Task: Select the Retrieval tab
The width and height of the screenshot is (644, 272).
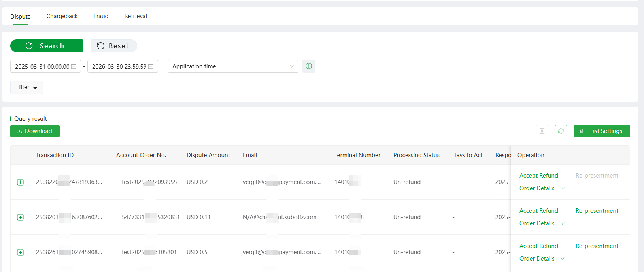Action: 136,16
